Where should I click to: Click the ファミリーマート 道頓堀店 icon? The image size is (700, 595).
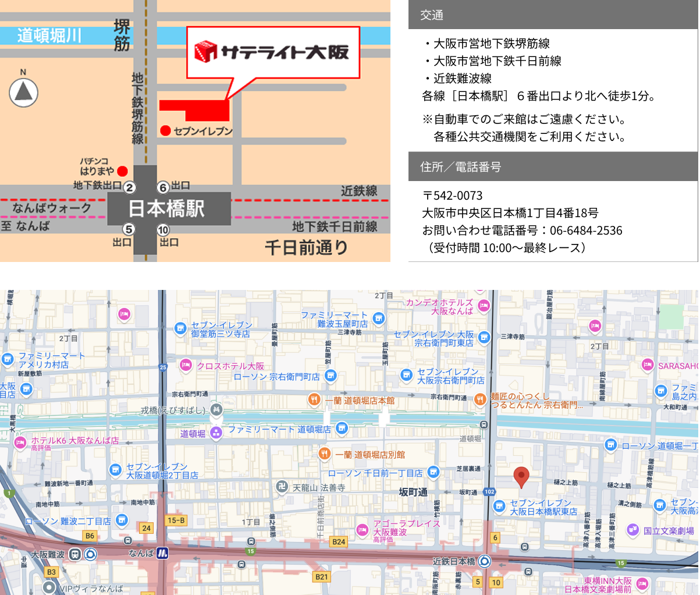point(342,429)
